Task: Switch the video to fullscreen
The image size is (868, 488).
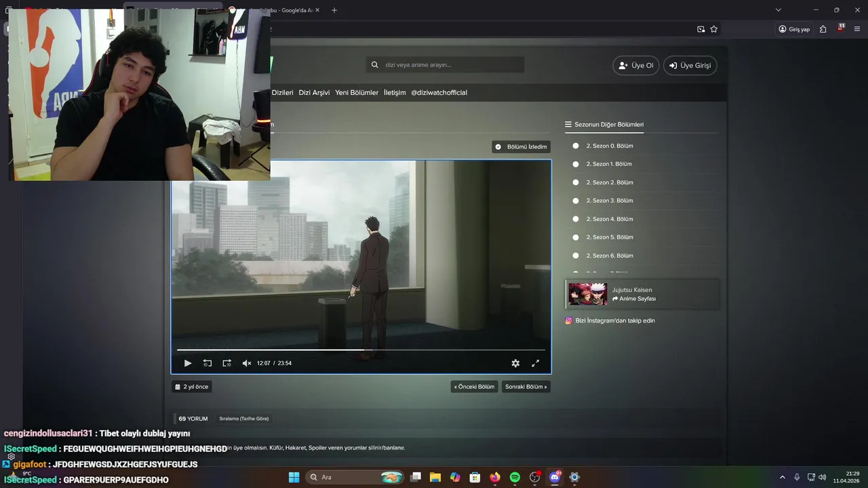Action: coord(535,363)
